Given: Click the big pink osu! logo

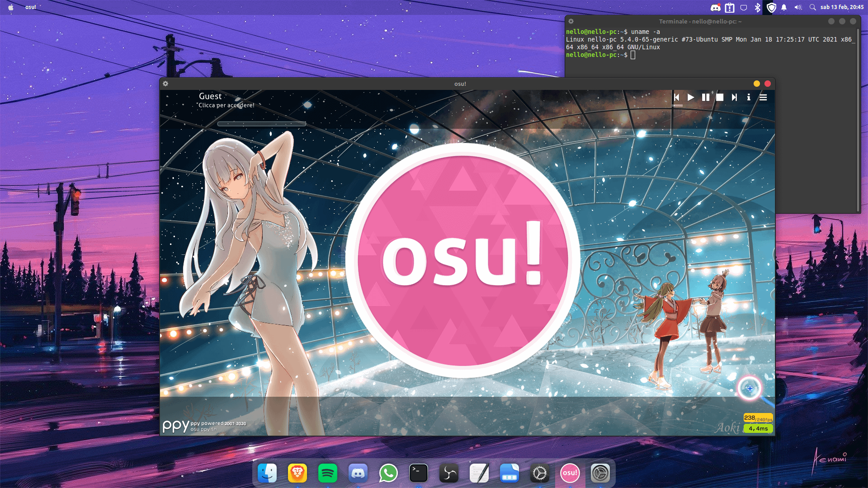Looking at the screenshot, I should point(462,261).
